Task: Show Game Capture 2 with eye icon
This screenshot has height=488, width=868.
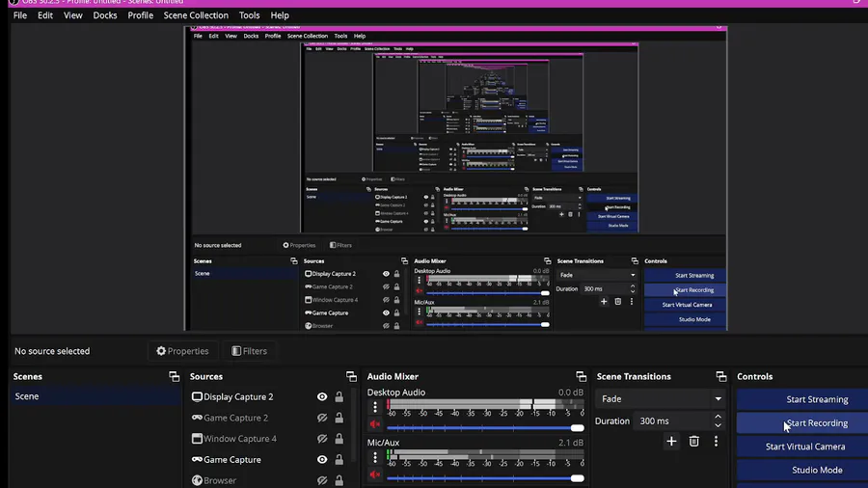Action: (x=321, y=418)
